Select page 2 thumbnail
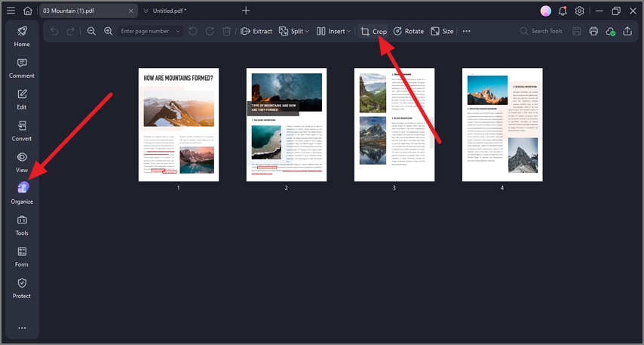The width and height of the screenshot is (644, 345). (x=287, y=125)
